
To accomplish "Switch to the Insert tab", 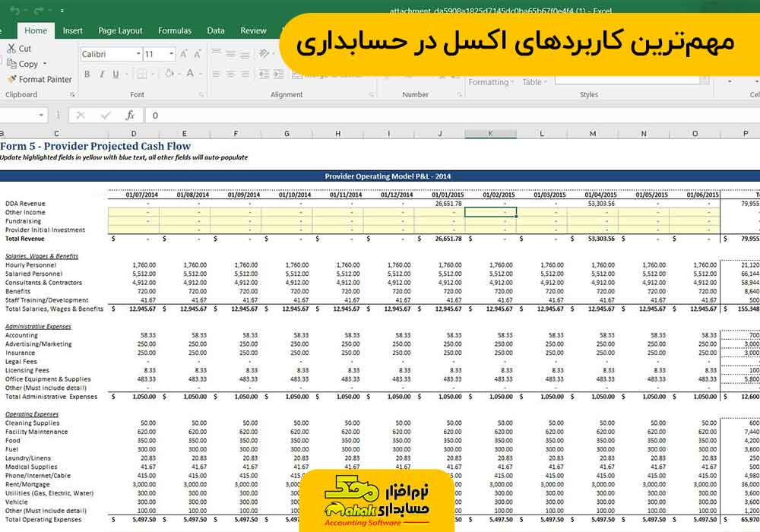I will 73,30.
